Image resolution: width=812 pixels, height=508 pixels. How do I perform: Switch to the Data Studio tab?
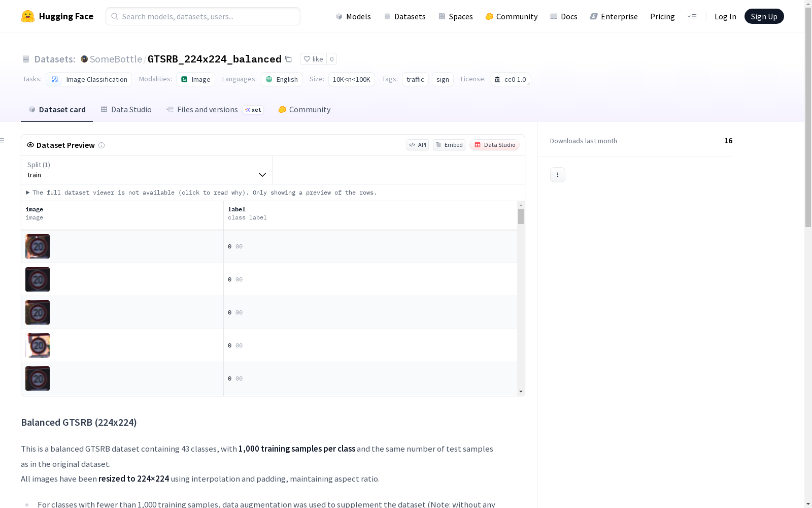126,109
